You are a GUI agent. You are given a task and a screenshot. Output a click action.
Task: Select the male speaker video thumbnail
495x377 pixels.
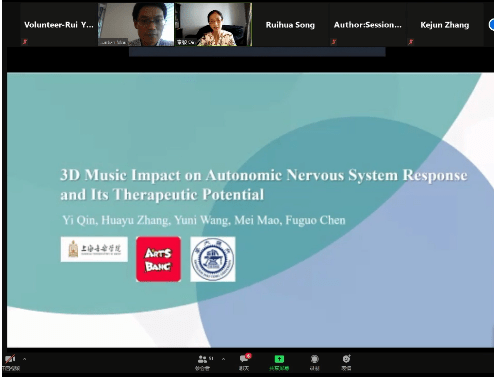pos(136,24)
